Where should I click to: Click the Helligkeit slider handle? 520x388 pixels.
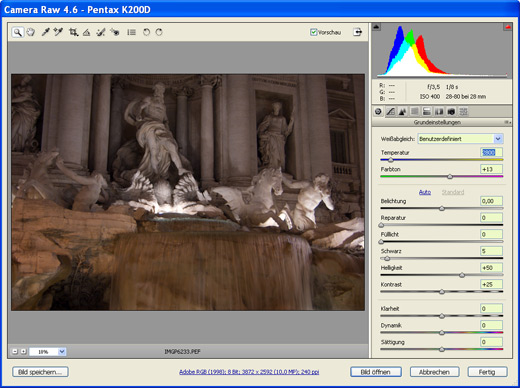(462, 275)
